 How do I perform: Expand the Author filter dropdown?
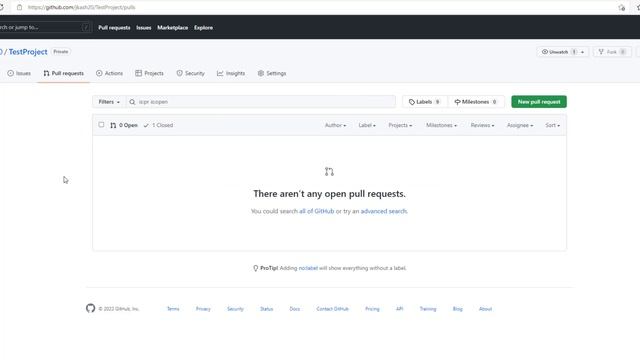[x=336, y=125]
